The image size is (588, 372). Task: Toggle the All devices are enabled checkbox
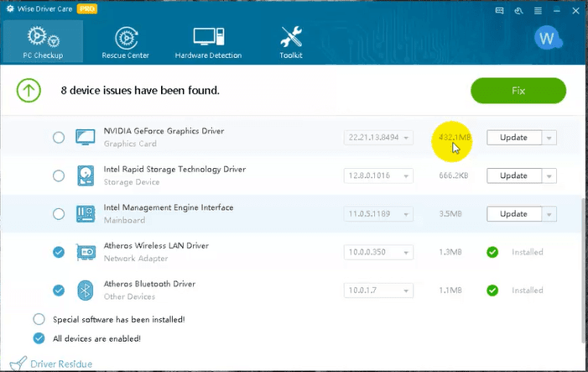39,338
